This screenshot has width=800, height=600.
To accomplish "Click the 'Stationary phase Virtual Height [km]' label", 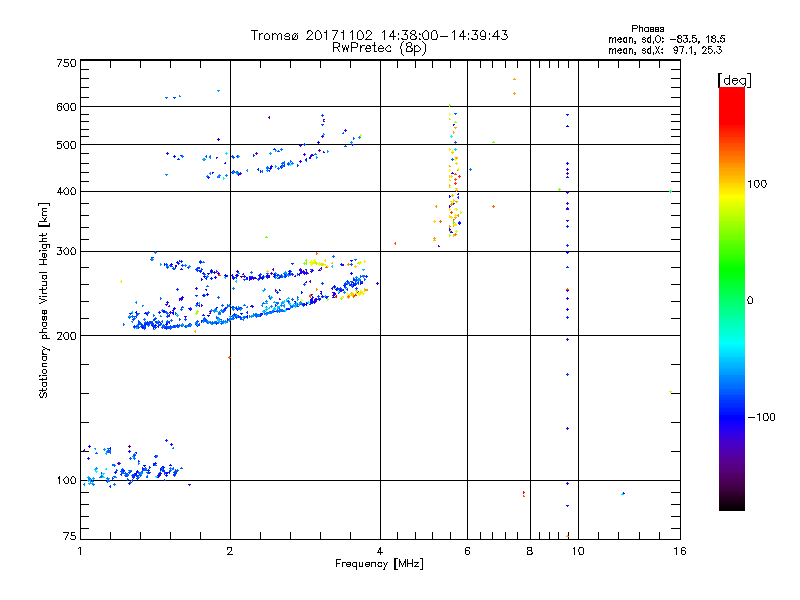I will [x=43, y=301].
